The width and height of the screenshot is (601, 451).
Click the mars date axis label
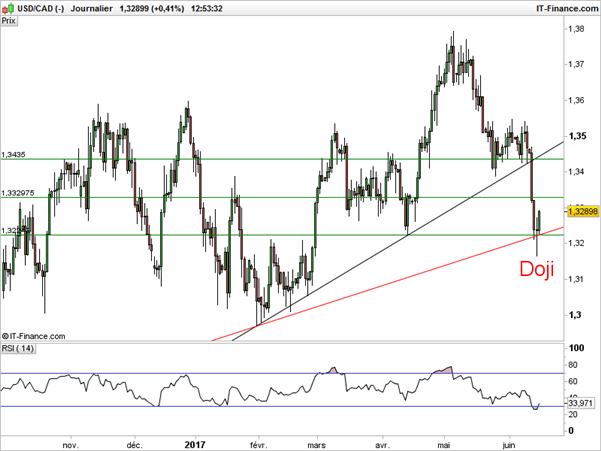coord(317,445)
